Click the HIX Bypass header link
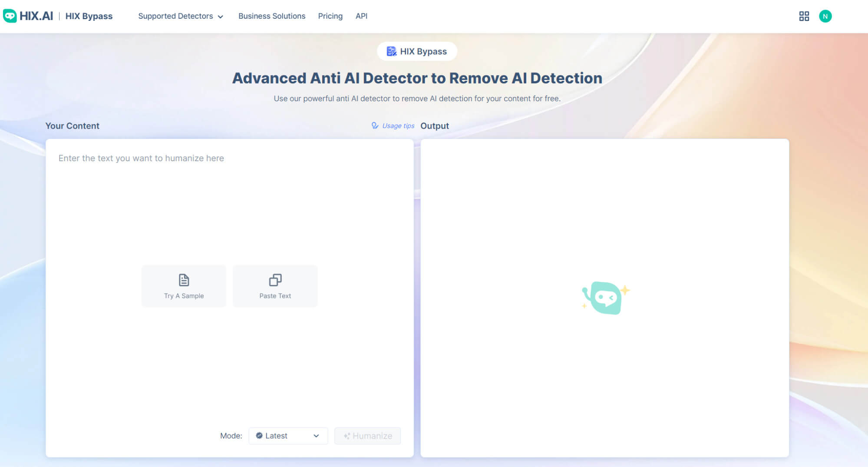Viewport: 868px width, 467px height. click(x=89, y=16)
